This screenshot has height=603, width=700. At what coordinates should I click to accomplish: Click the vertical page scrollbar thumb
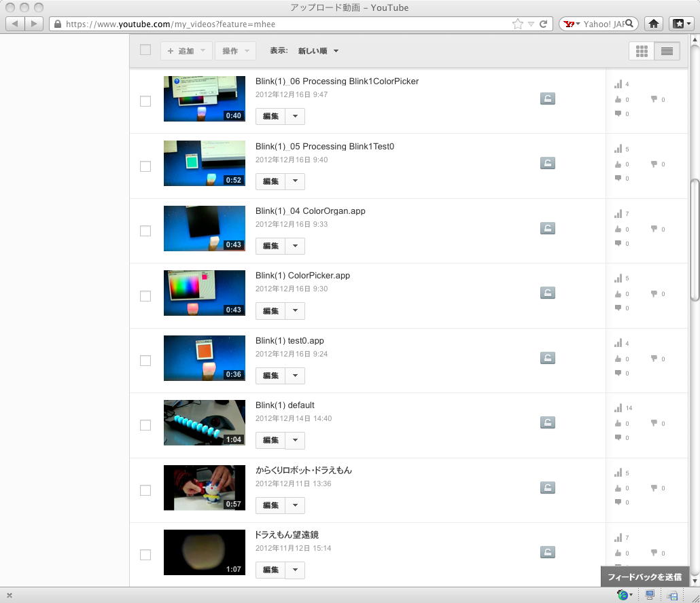[x=695, y=240]
